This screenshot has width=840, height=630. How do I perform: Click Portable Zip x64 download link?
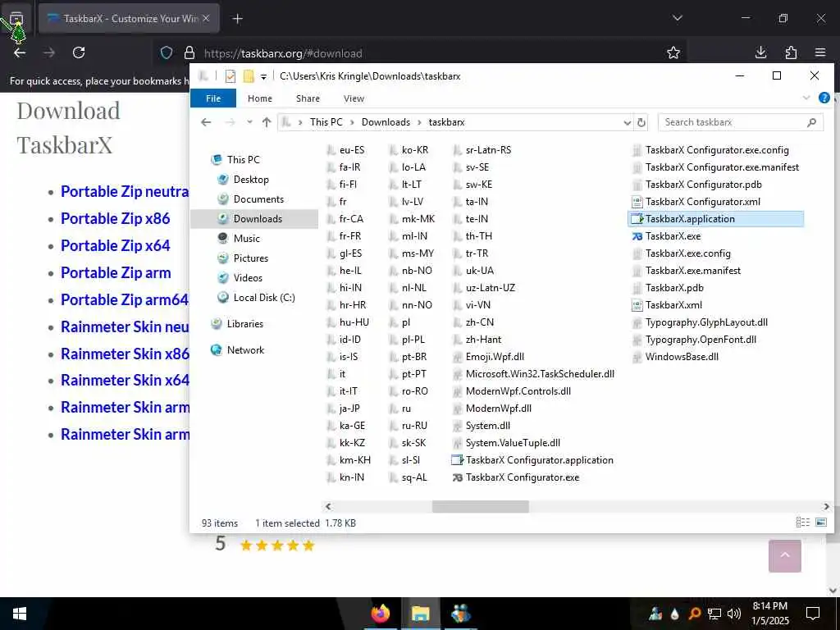pyautogui.click(x=115, y=246)
